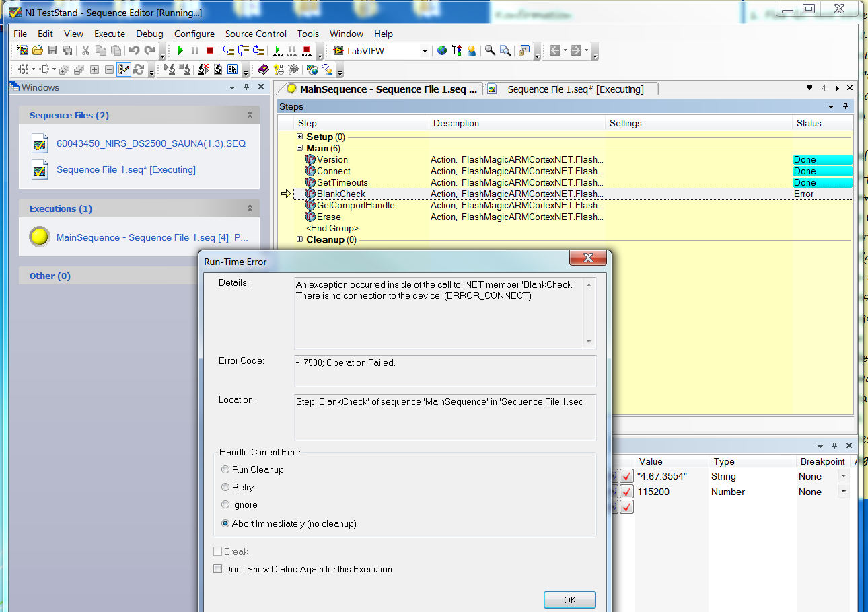868x612 pixels.
Task: Click the globe icon in the toolbar
Action: coord(442,50)
